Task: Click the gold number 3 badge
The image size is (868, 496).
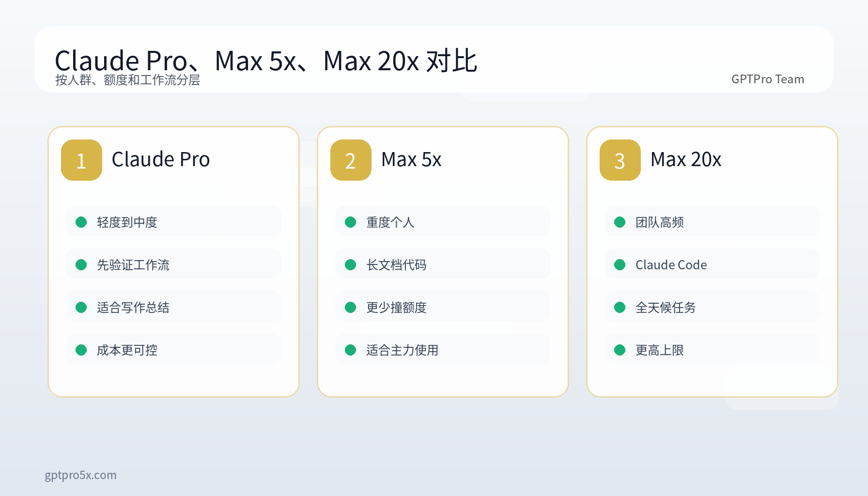Action: (x=620, y=160)
